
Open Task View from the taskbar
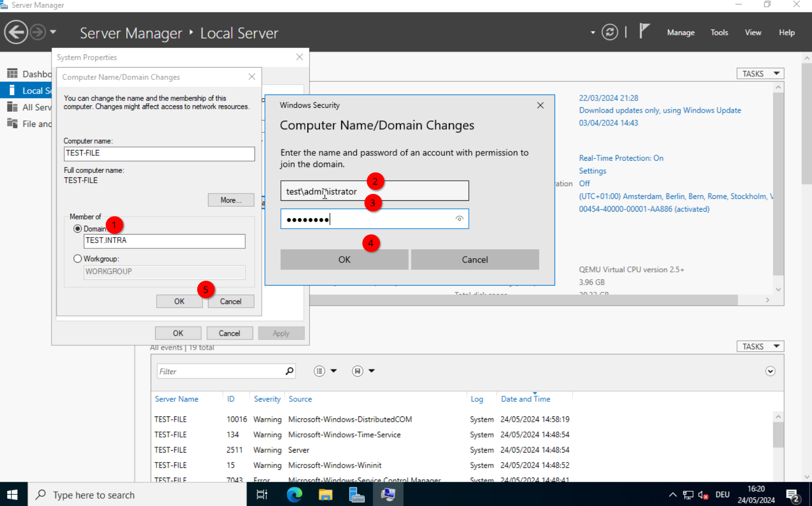262,494
